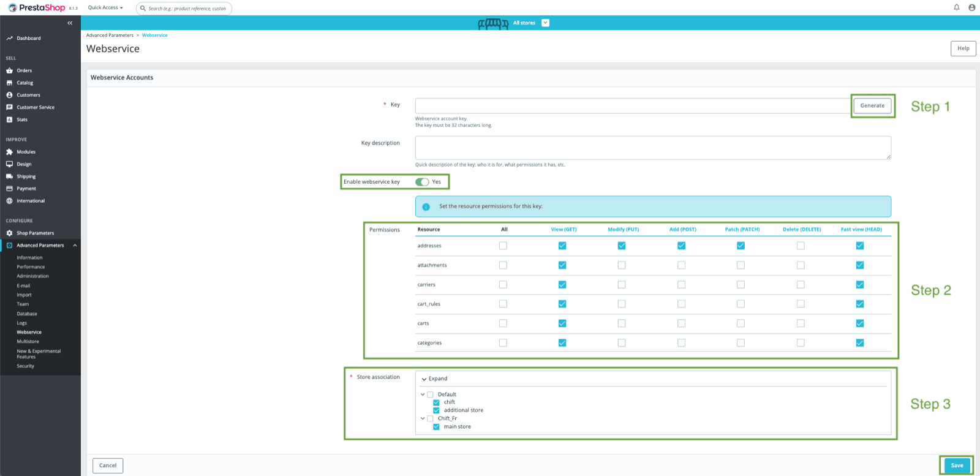Click the Customer Service chat icon

click(x=9, y=107)
